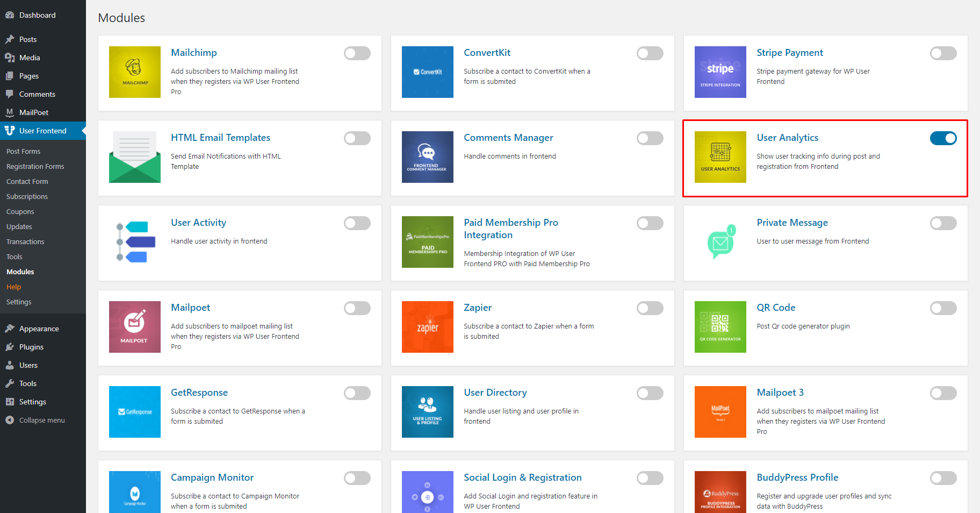The image size is (980, 513).
Task: Open the Social Login & Registration title link
Action: (x=523, y=478)
